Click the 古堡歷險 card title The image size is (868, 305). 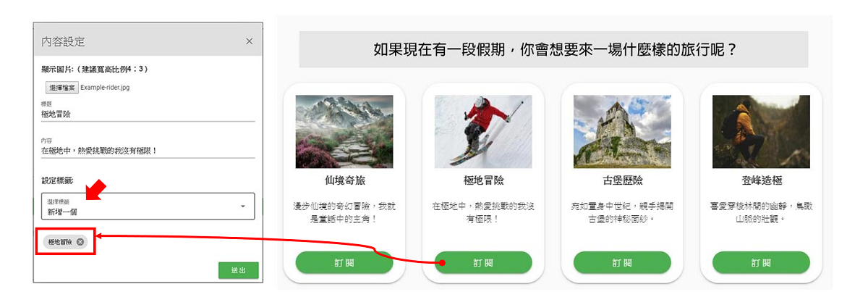(x=622, y=180)
